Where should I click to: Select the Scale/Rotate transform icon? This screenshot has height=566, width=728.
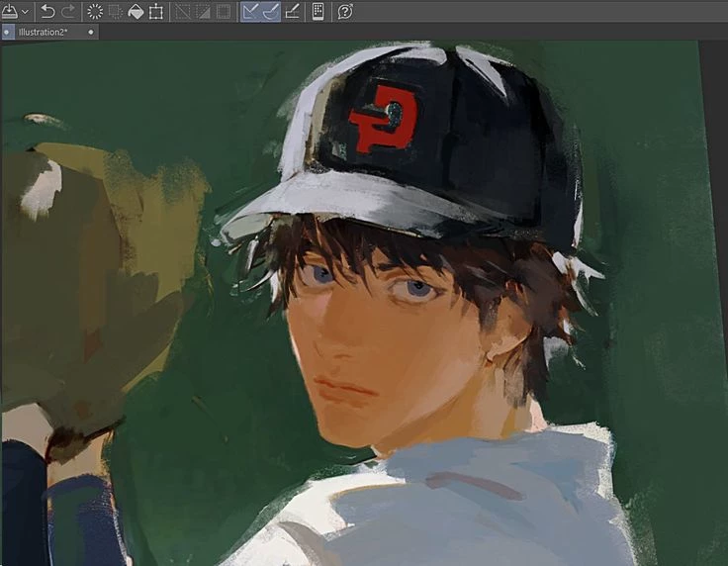(x=155, y=12)
